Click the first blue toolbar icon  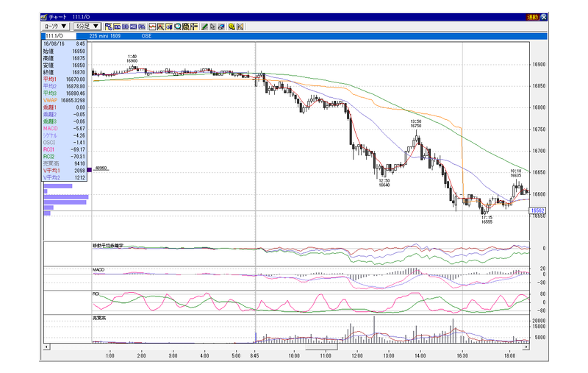click(x=109, y=26)
